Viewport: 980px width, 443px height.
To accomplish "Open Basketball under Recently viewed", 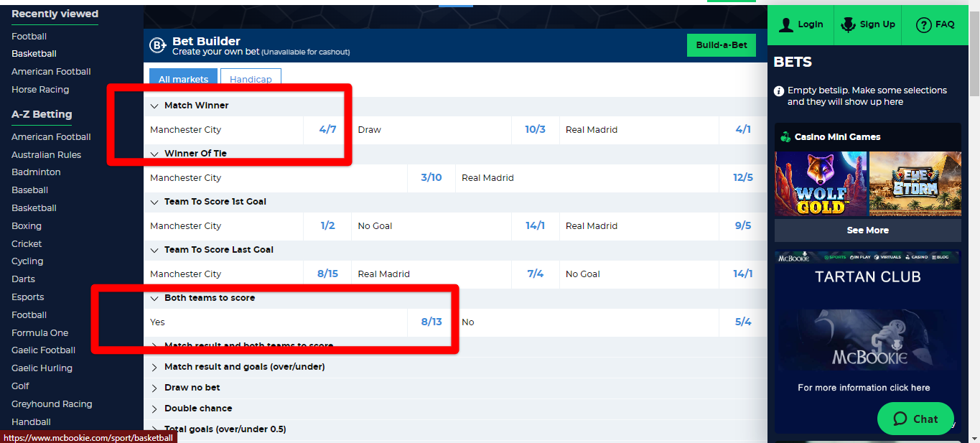I will pos(34,54).
